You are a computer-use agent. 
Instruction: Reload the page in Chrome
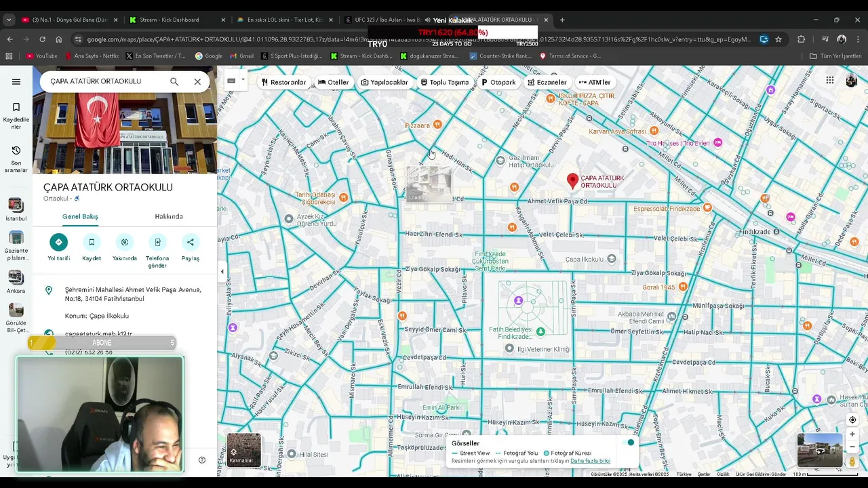42,39
